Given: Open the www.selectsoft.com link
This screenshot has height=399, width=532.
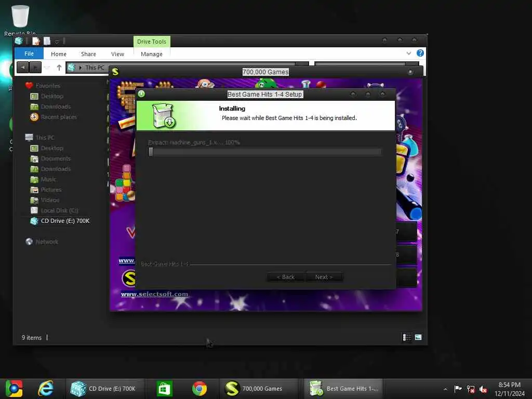Looking at the screenshot, I should tap(154, 294).
